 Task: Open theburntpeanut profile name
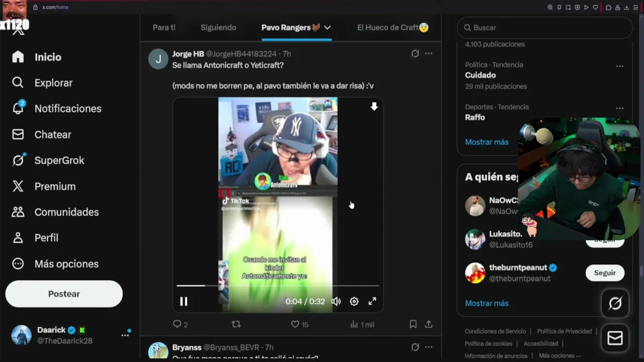519,267
